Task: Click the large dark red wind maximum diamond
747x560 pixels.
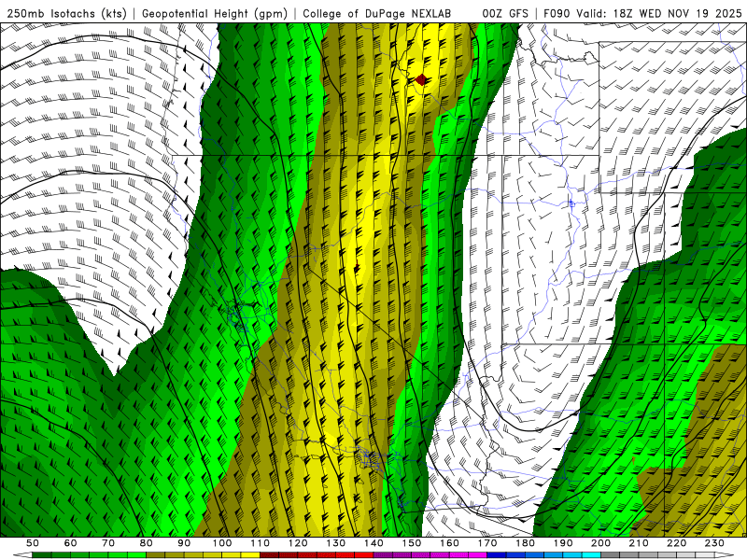Action: pos(421,79)
